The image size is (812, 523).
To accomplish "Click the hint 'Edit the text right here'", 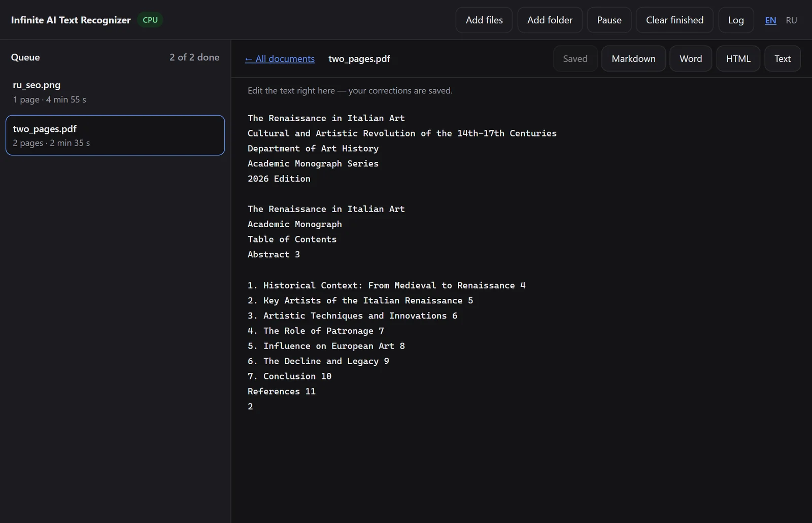I will 350,91.
